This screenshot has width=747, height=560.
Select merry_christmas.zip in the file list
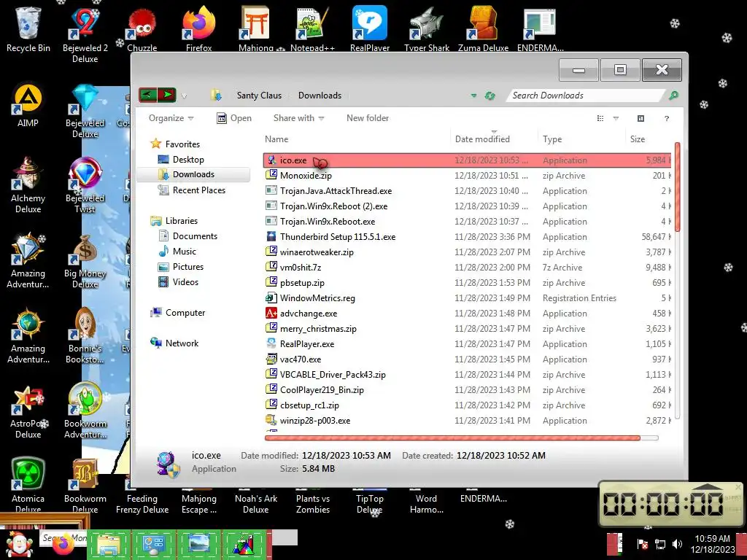coord(467,329)
